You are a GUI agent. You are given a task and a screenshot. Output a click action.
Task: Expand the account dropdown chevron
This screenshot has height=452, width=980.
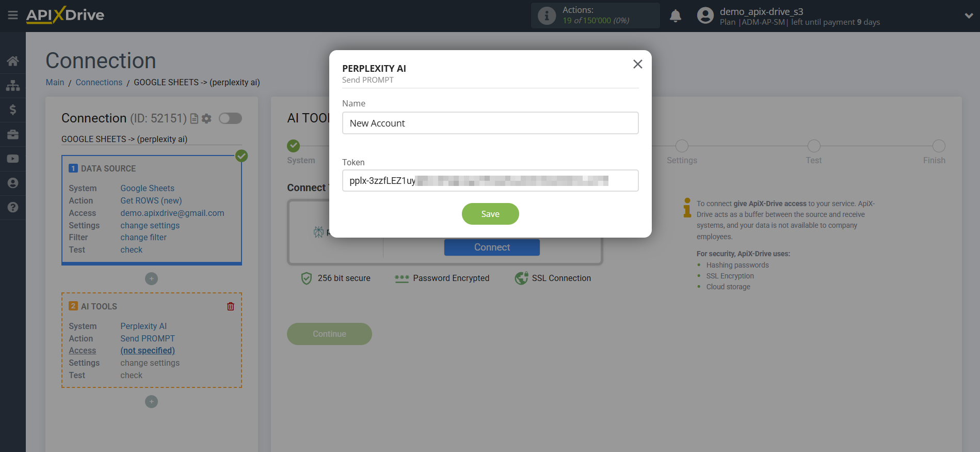969,15
